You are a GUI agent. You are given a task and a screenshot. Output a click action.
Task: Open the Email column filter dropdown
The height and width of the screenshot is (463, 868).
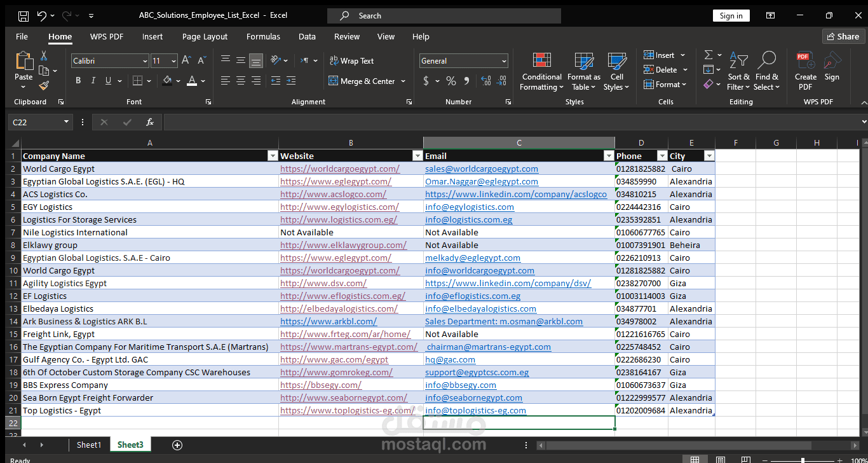[x=609, y=156]
